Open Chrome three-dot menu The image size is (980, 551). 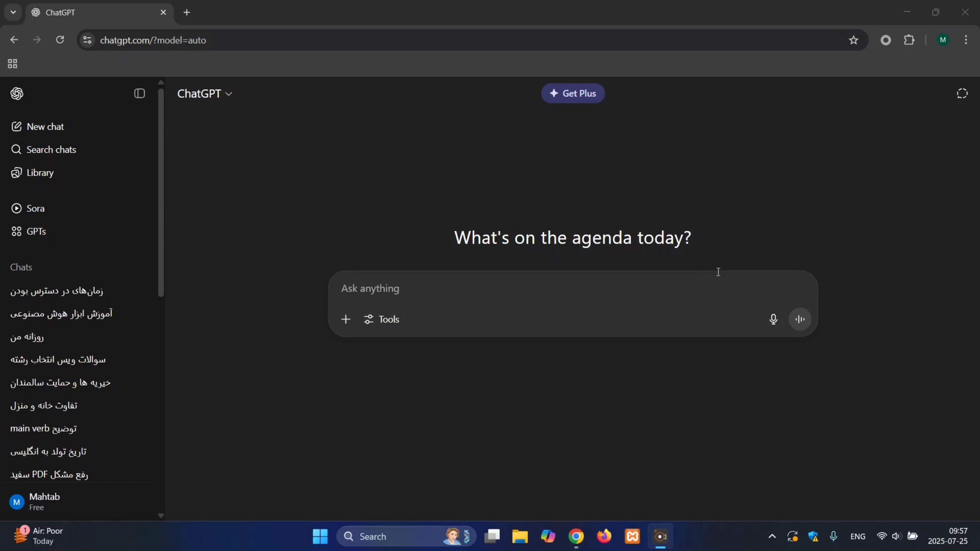tap(966, 40)
